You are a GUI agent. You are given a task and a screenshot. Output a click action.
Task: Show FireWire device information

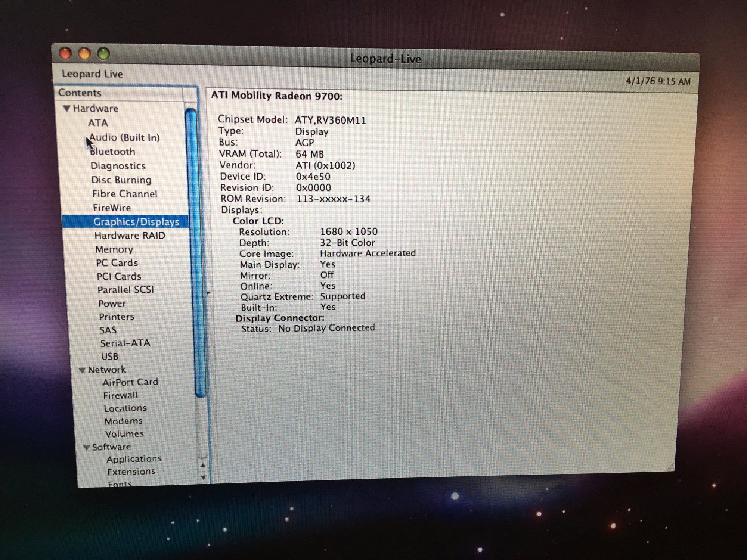(112, 208)
